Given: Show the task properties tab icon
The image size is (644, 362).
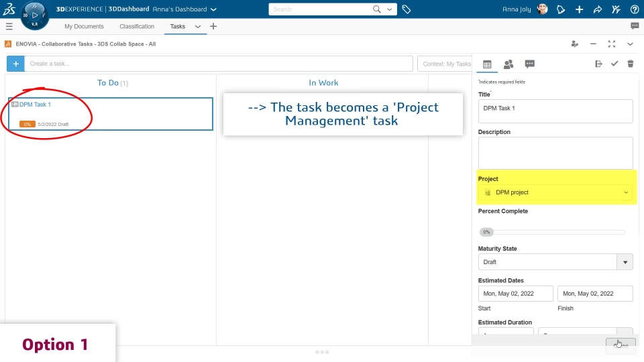Looking at the screenshot, I should (x=487, y=64).
